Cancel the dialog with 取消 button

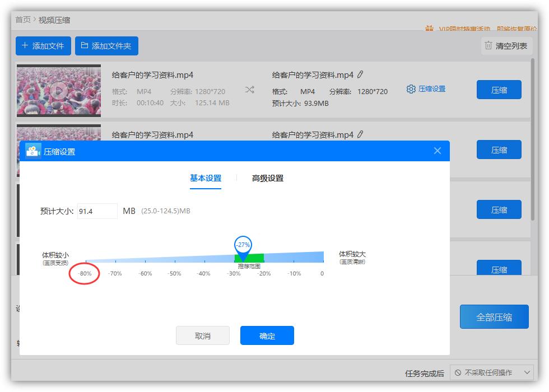203,335
